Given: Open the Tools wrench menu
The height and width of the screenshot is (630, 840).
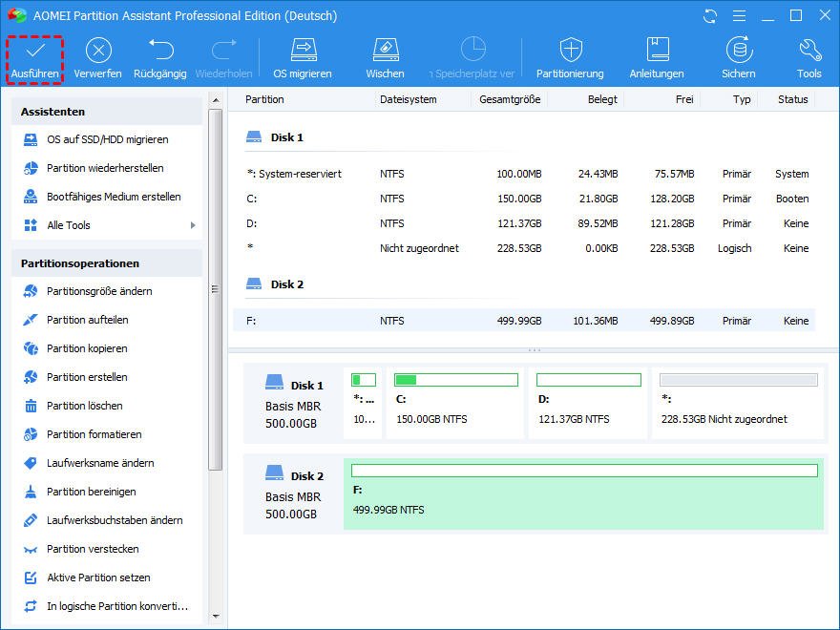Looking at the screenshot, I should click(x=808, y=52).
